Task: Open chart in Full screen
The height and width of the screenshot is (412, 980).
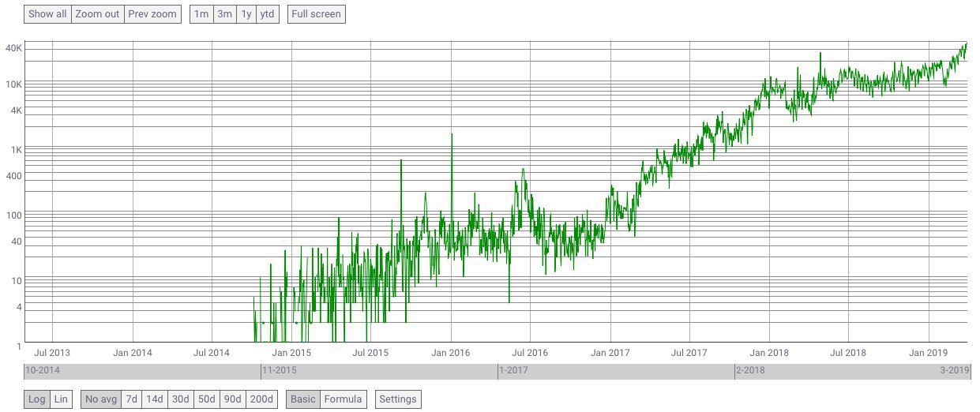Action: coord(316,14)
